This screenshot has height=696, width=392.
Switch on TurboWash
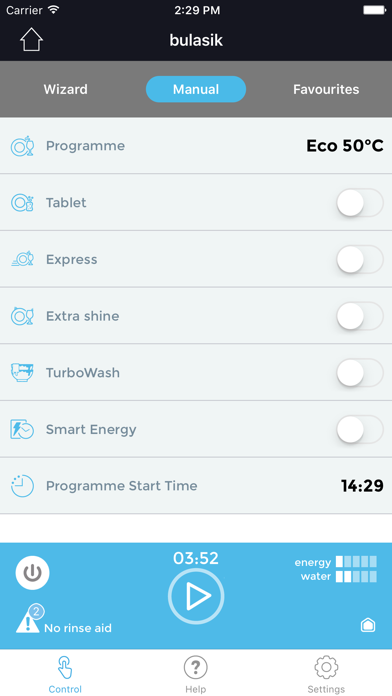tap(360, 373)
